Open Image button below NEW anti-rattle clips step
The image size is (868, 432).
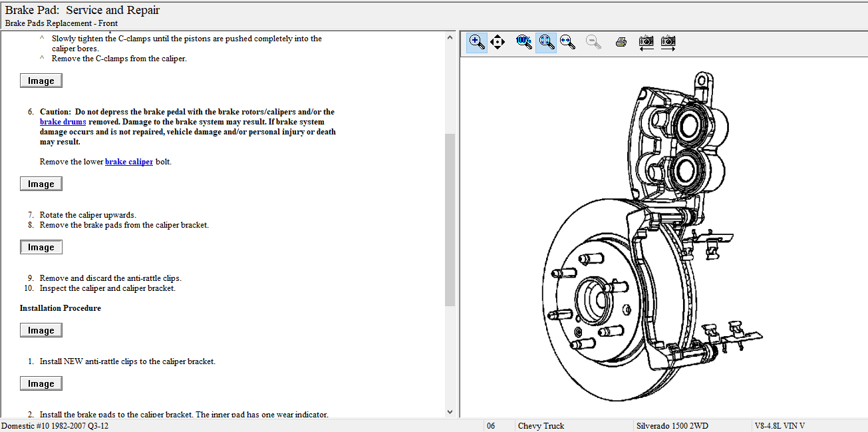[41, 383]
